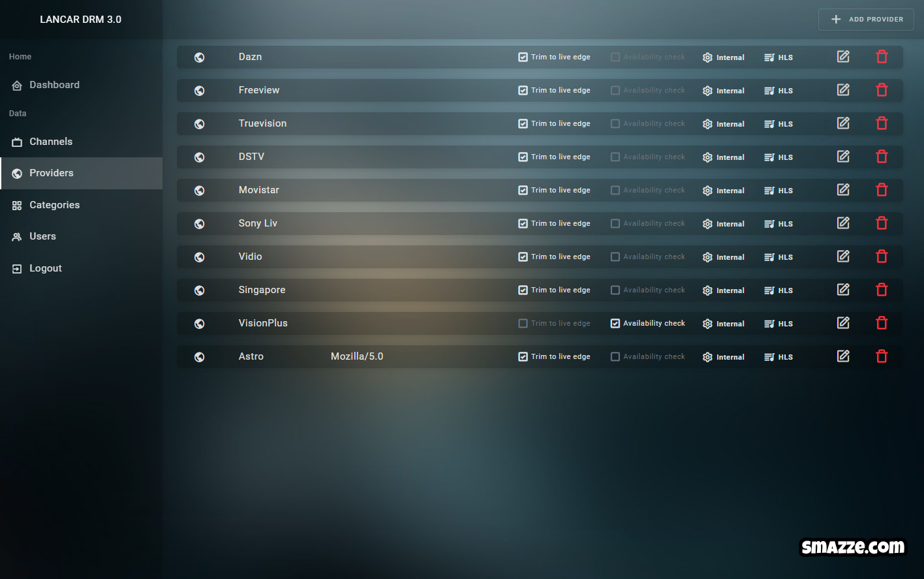Viewport: 924px width, 579px height.
Task: Click the globe icon beside Astro
Action: [200, 357]
